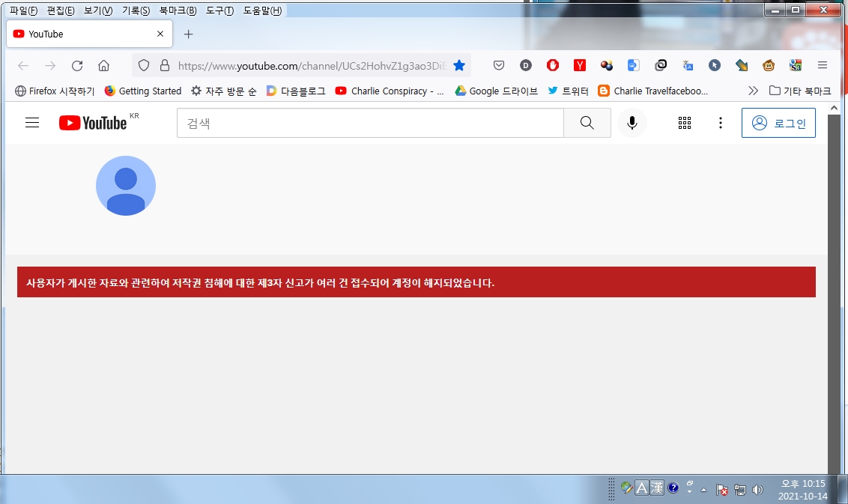
Task: Open the 트위터 bookmark
Action: (568, 91)
